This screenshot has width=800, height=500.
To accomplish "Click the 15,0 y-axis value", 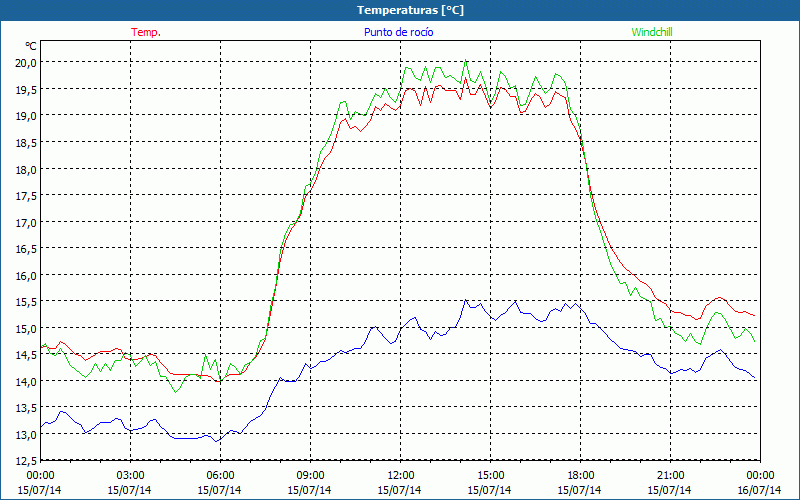I will [26, 329].
